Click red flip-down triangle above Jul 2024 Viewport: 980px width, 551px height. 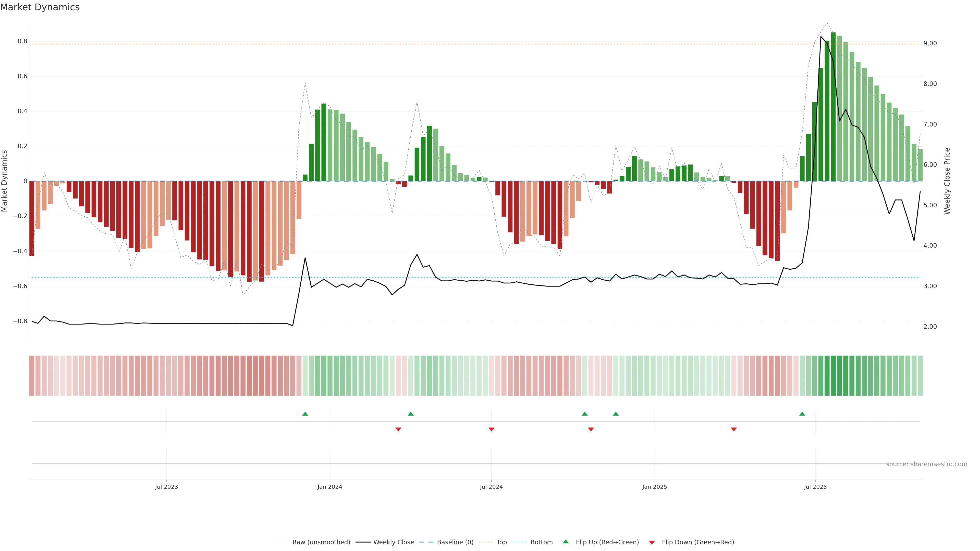(x=492, y=429)
